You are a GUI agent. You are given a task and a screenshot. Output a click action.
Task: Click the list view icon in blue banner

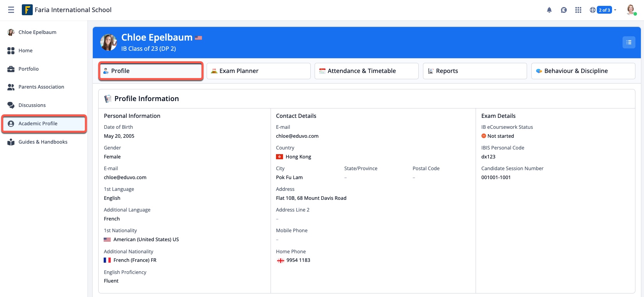click(x=628, y=42)
